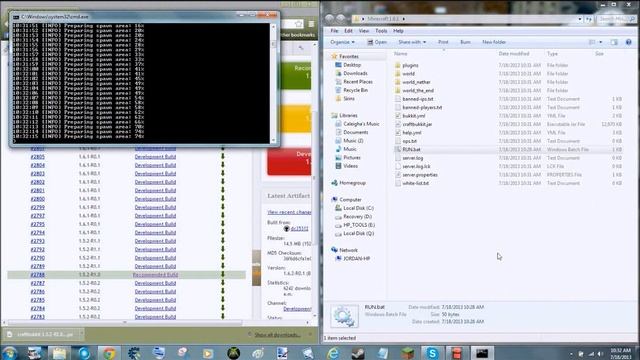Open Development Build link for #2799

156,207
